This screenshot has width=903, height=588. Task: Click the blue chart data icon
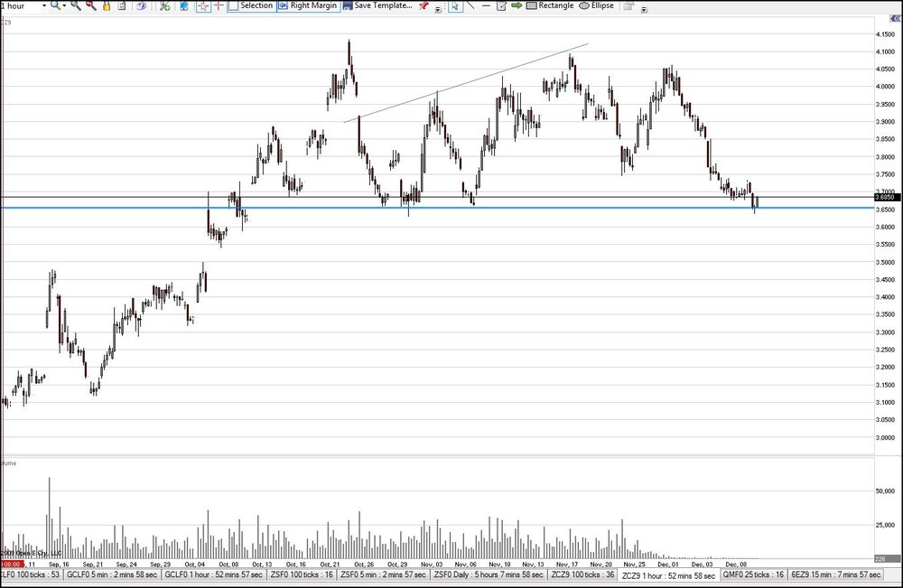pos(184,5)
